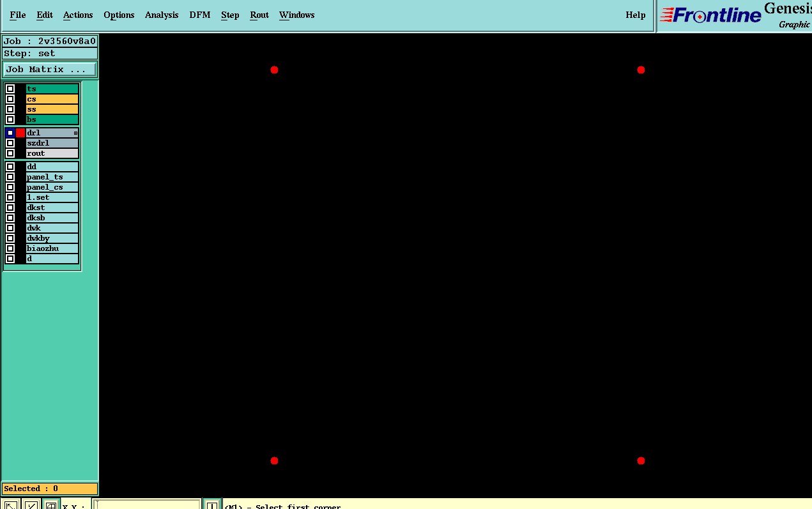The width and height of the screenshot is (812, 509).
Task: Click the Job Matrix button
Action: (x=50, y=69)
